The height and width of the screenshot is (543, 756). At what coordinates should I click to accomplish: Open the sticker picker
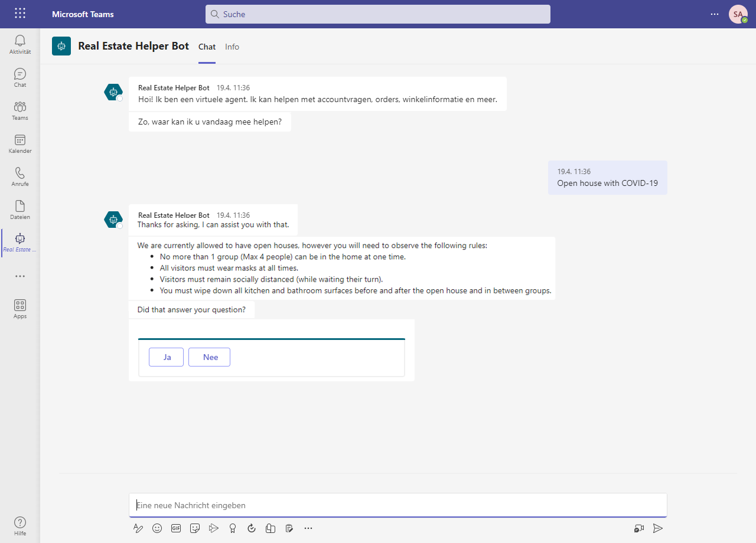(x=195, y=528)
